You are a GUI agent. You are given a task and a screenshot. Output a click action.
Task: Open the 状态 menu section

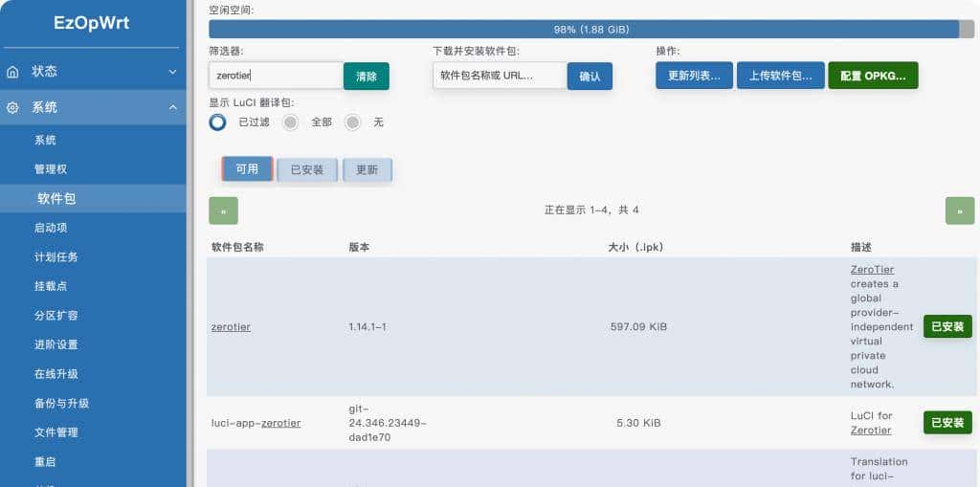93,72
